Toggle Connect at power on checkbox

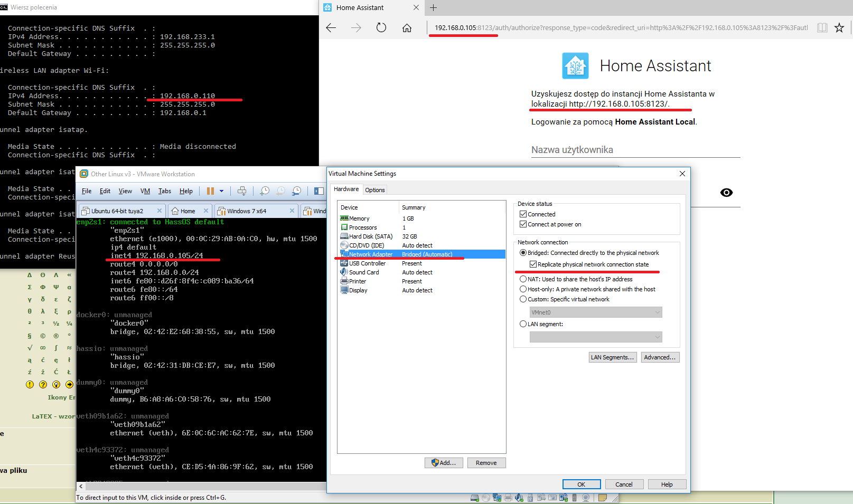[x=523, y=224]
